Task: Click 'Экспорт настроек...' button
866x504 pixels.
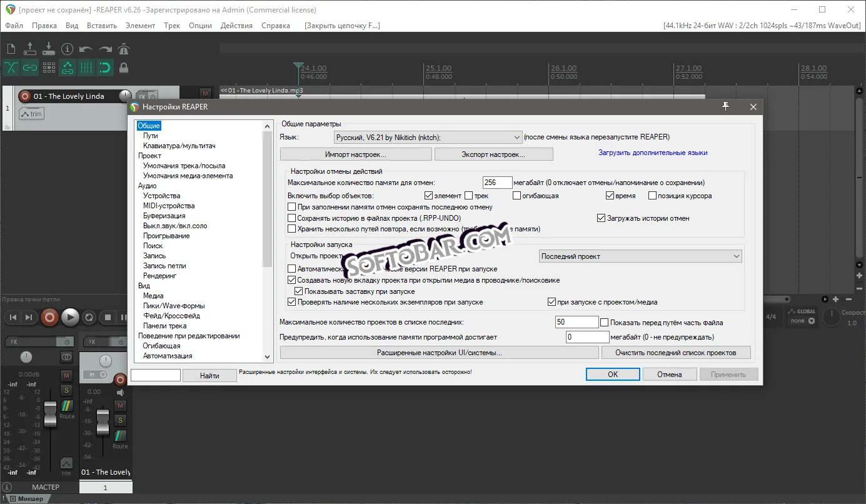Action: pyautogui.click(x=493, y=154)
